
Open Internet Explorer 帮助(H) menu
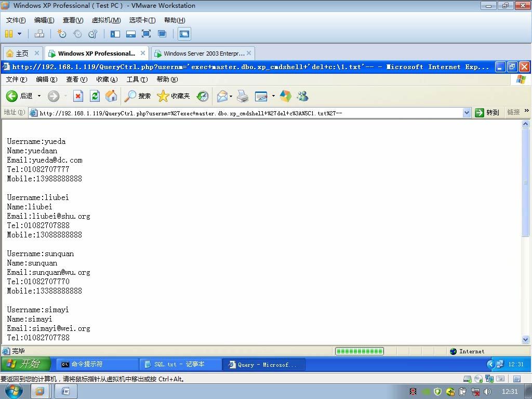coord(167,79)
